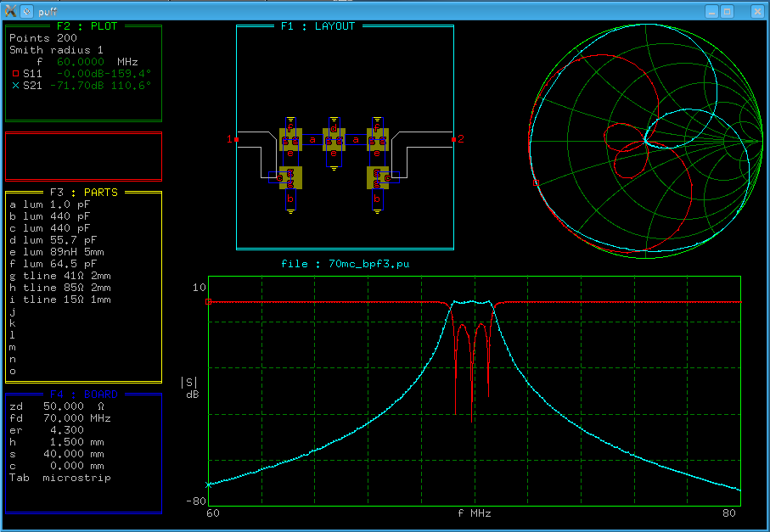Select part d lum 55.7 pF
Image resolution: width=770 pixels, height=532 pixels.
[x=53, y=240]
